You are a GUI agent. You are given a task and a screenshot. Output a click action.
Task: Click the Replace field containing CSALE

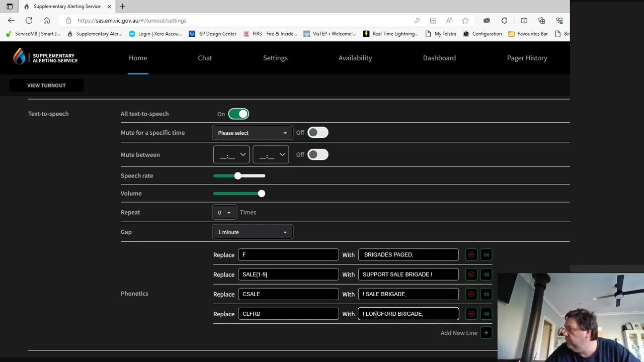tap(288, 294)
